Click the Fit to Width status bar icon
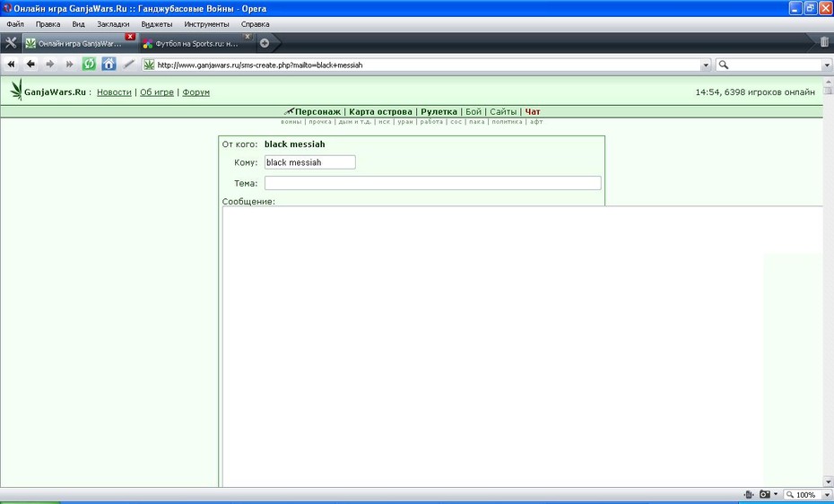The image size is (834, 504). coord(749,494)
